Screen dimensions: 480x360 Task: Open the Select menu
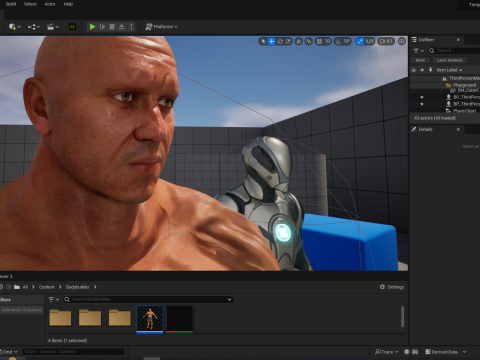pyautogui.click(x=30, y=4)
